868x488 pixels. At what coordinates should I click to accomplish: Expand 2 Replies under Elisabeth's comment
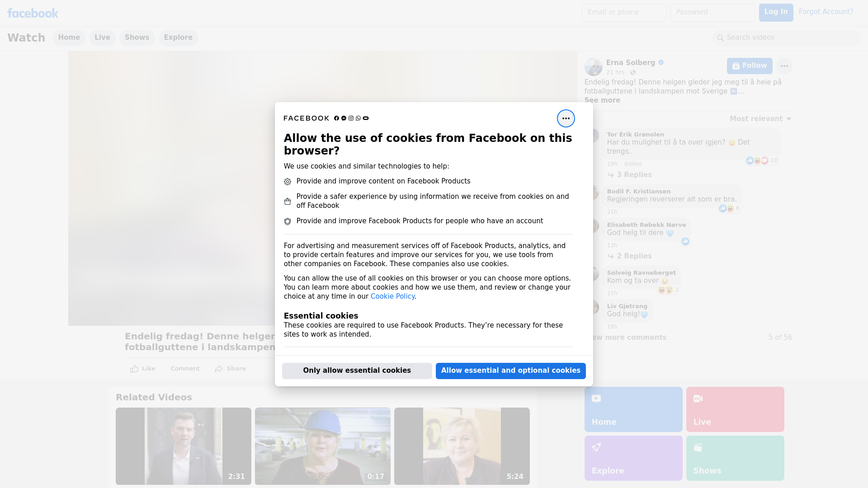click(629, 256)
